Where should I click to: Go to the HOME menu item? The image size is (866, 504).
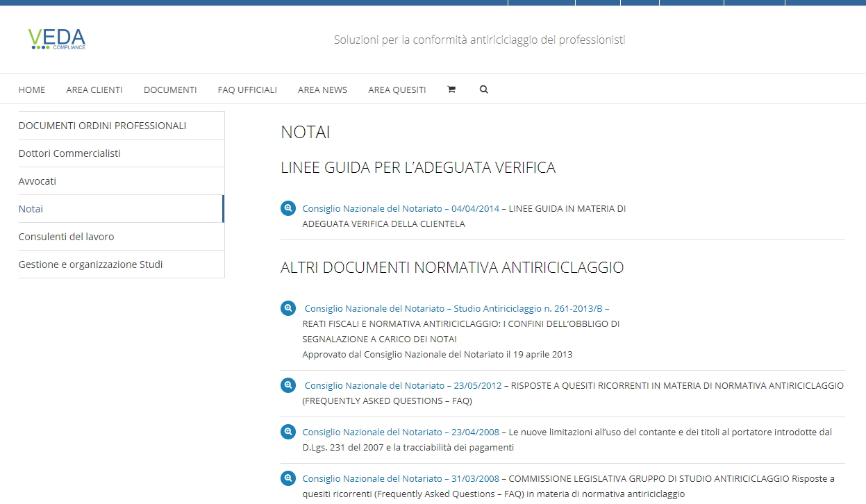pyautogui.click(x=32, y=90)
